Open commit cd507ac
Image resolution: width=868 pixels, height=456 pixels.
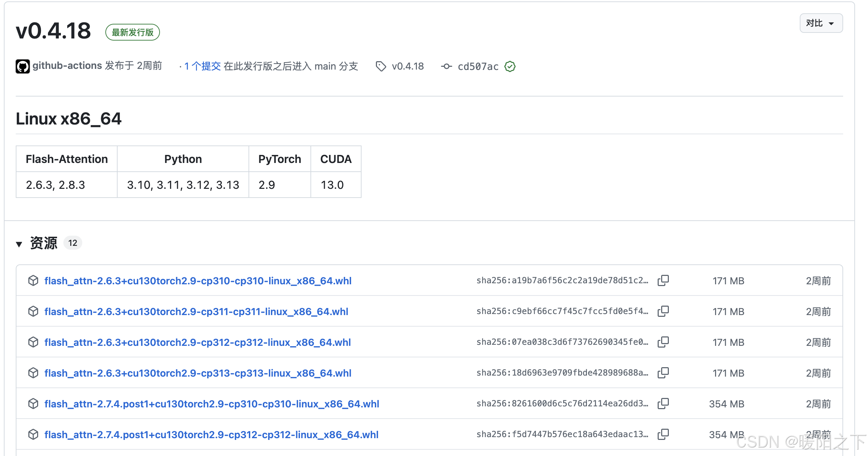[x=478, y=66]
